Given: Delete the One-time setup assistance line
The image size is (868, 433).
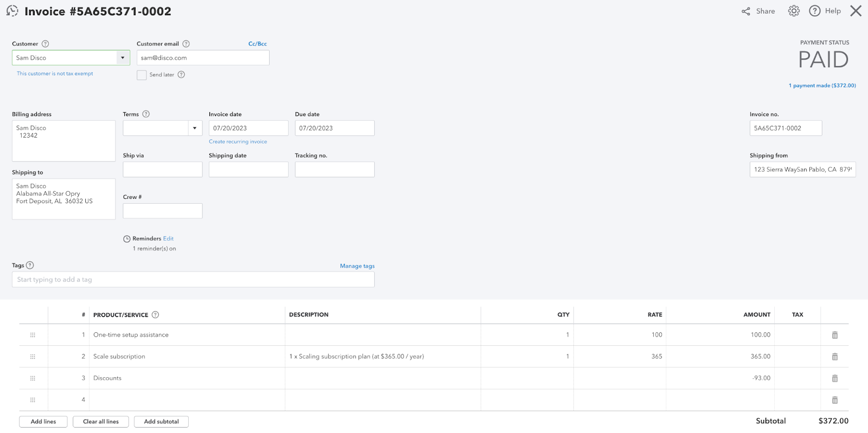Looking at the screenshot, I should pyautogui.click(x=835, y=335).
